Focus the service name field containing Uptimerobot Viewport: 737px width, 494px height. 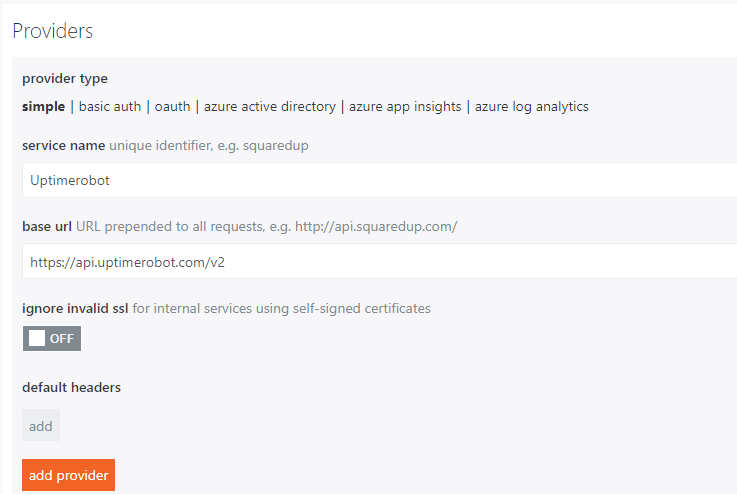coord(379,180)
